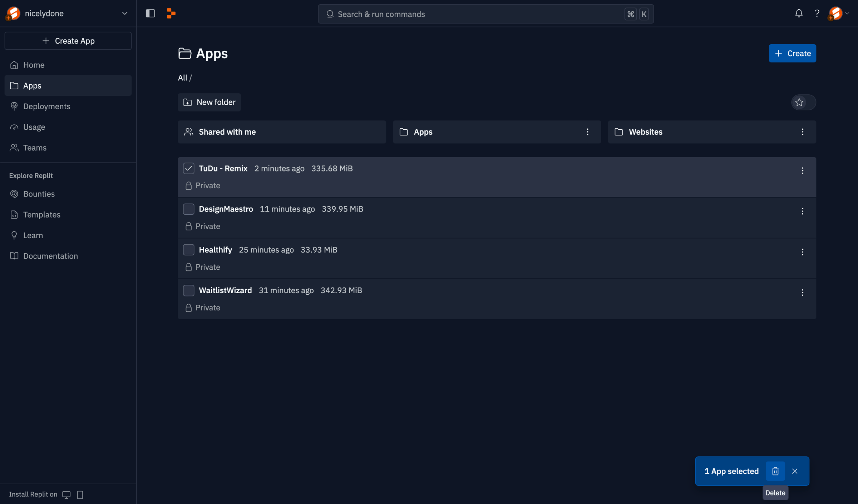858x504 pixels.
Task: Focus the Search & run commands field
Action: 486,14
